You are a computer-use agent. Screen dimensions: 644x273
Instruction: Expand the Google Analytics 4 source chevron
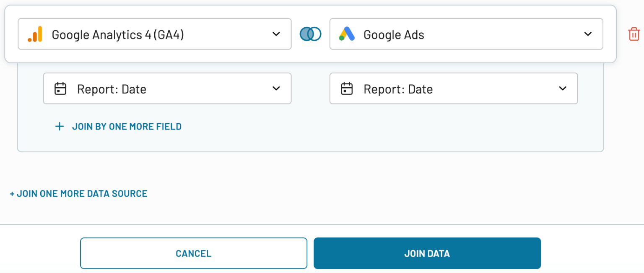[x=276, y=34]
